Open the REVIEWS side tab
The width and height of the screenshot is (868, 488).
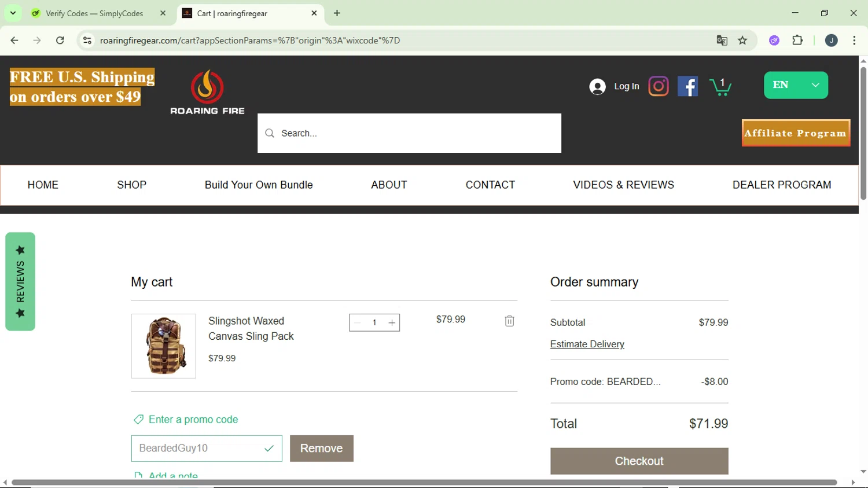[x=20, y=282]
